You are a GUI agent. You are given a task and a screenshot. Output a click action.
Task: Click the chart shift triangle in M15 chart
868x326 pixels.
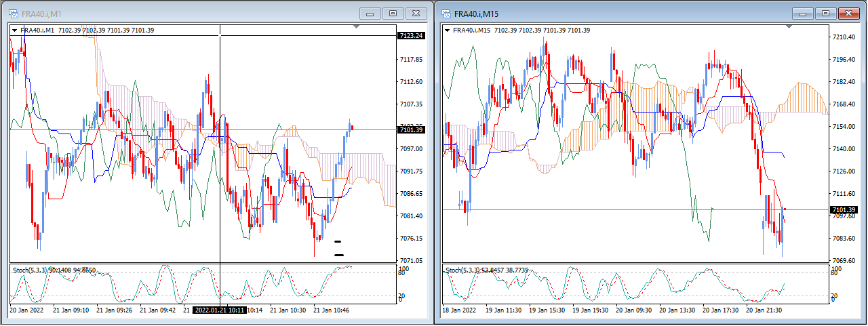coord(789,26)
